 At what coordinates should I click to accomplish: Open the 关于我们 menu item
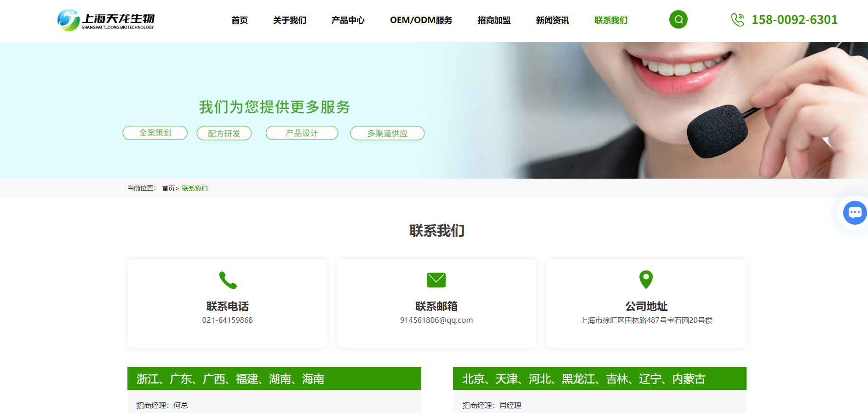point(289,20)
